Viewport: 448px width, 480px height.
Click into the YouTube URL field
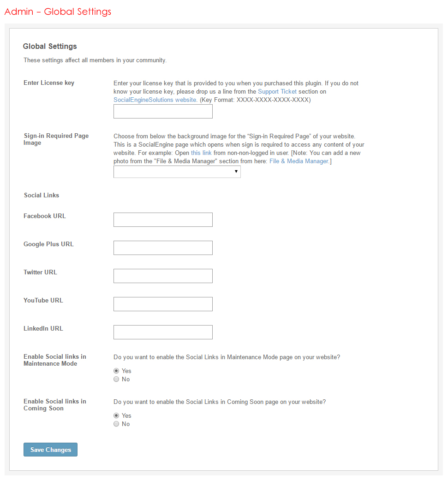[x=163, y=304]
